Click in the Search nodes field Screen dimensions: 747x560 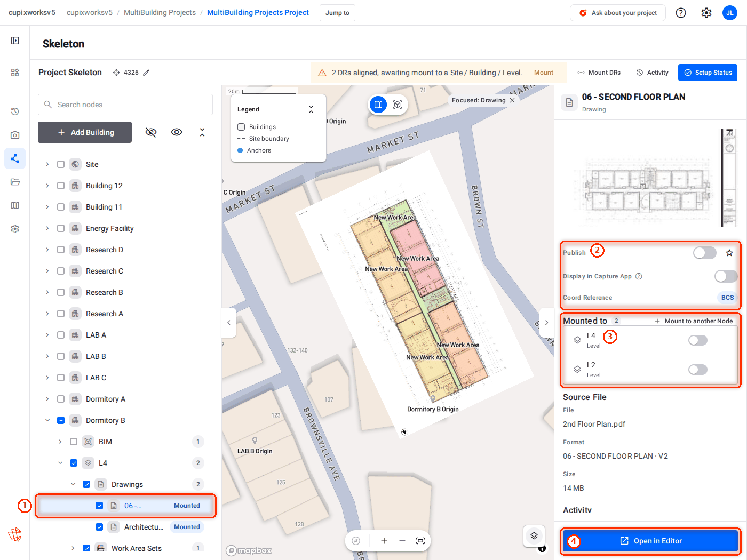(125, 105)
